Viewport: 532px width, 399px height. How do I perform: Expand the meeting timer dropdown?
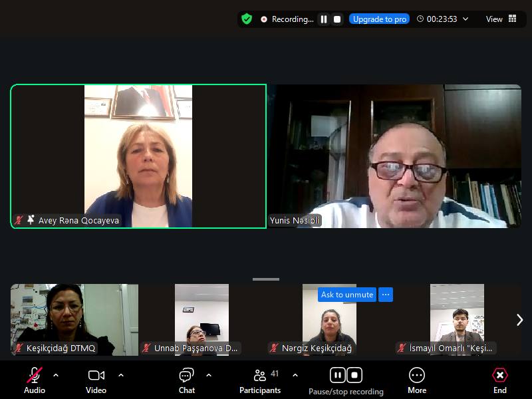click(x=465, y=19)
